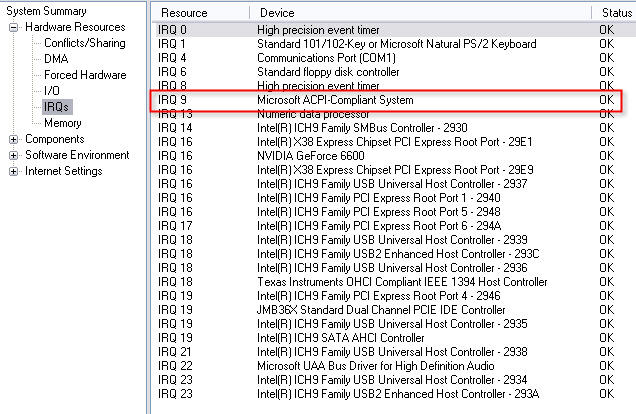Expand the Software Environment node

(14, 155)
